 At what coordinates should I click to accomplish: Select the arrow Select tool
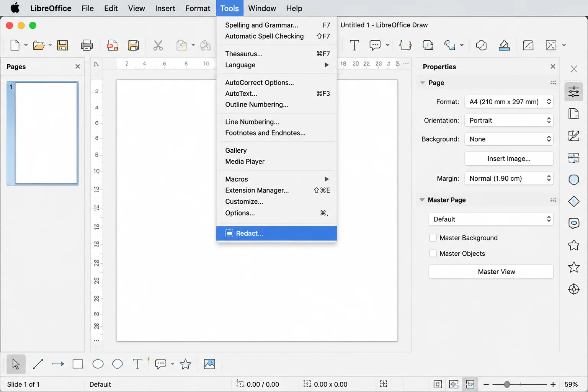[x=16, y=364]
